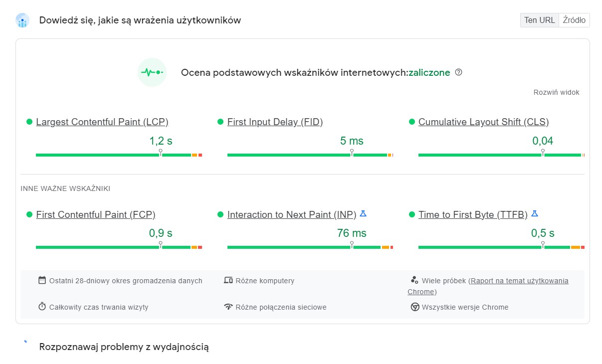Image resolution: width=602 pixels, height=364 pixels.
Task: Open the Cumulative Layout Shift (CLS) link
Action: pyautogui.click(x=483, y=122)
